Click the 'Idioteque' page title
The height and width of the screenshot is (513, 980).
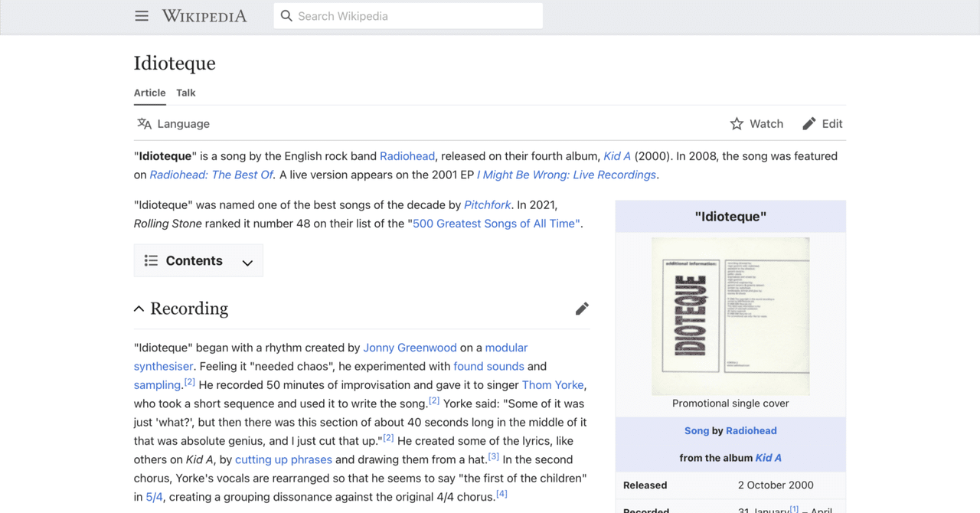point(175,63)
